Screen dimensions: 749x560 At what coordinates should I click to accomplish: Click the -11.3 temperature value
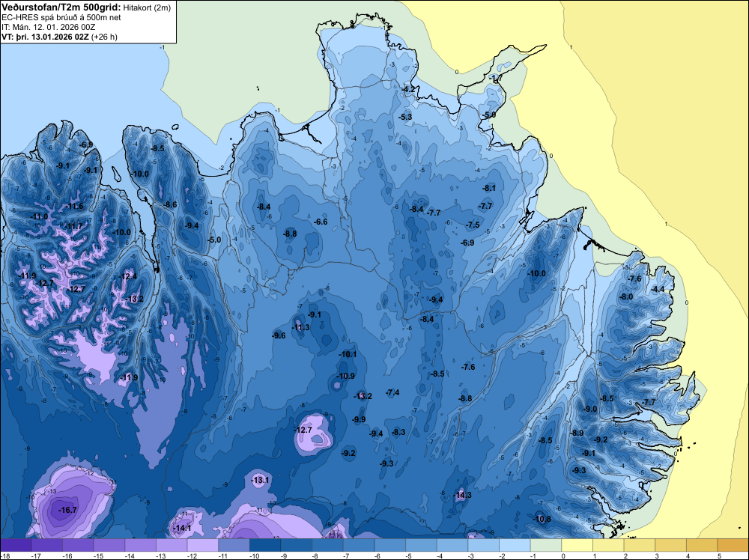click(x=300, y=327)
